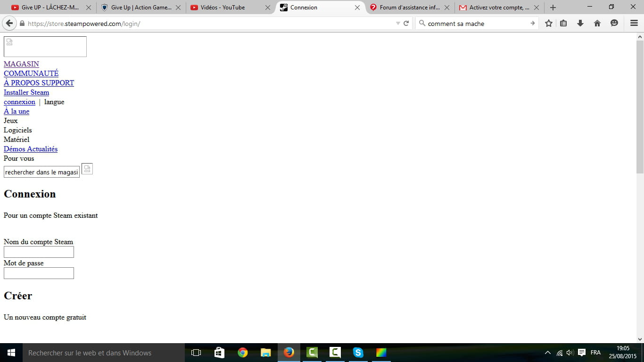Go back with the browser back arrow

(x=9, y=23)
